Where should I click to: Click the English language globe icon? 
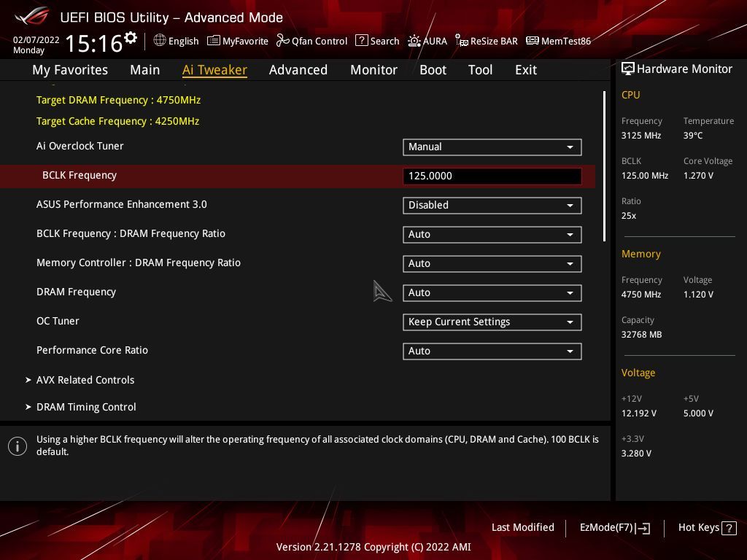point(160,41)
